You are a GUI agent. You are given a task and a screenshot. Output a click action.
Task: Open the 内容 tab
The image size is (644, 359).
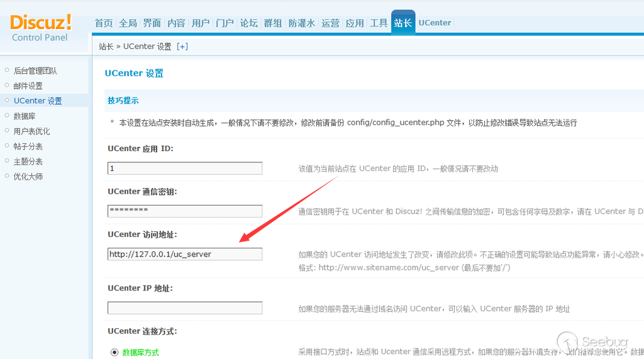pos(176,23)
